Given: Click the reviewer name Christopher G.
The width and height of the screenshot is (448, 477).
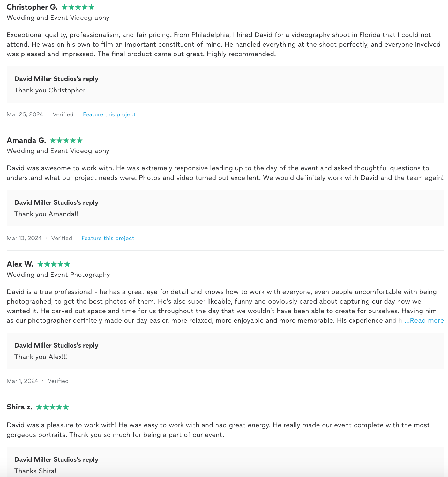Looking at the screenshot, I should [32, 7].
